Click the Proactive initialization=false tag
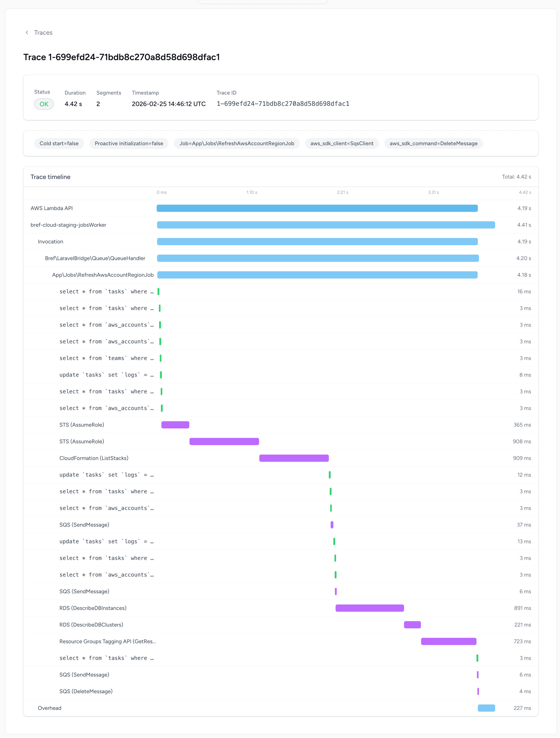Screen dimensions: 560x738 pos(129,143)
